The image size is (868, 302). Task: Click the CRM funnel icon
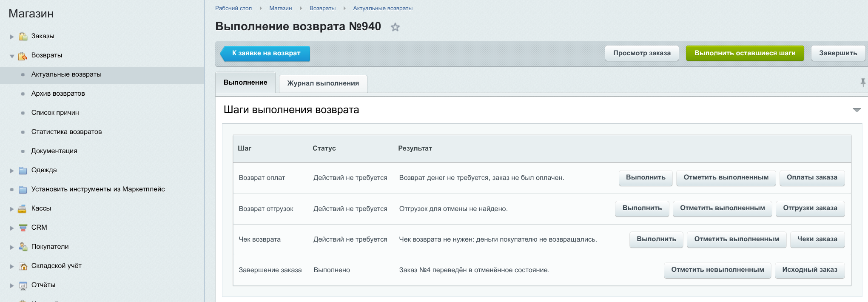point(23,228)
